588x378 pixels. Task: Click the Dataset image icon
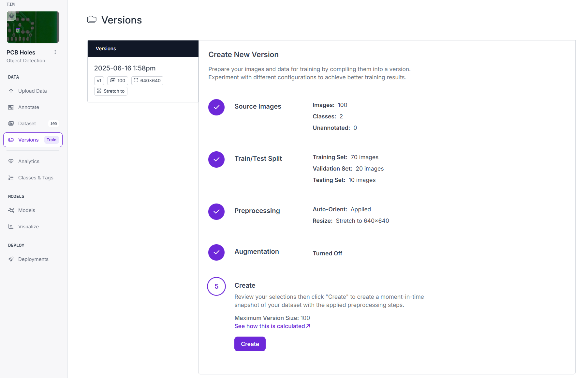click(11, 124)
